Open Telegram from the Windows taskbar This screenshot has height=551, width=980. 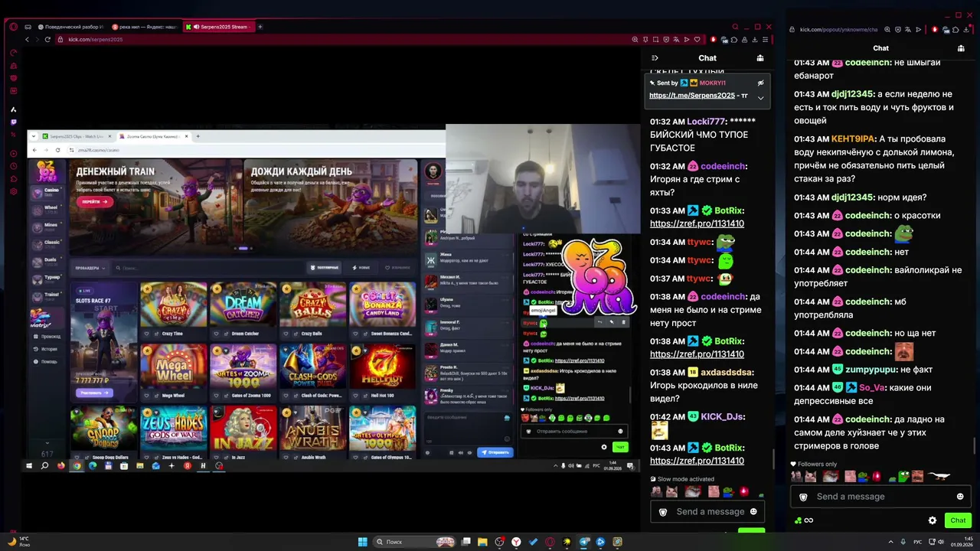click(x=584, y=542)
